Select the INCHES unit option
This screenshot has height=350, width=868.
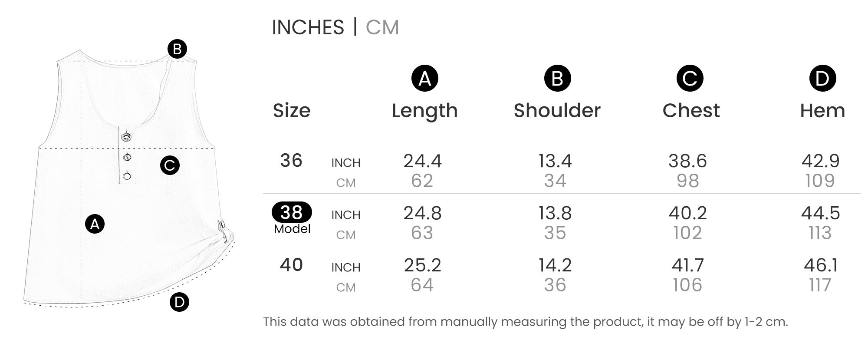(308, 27)
